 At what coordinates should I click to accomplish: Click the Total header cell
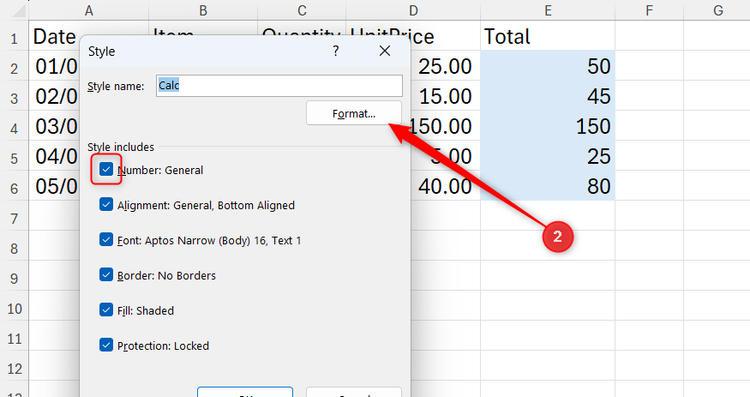coord(548,36)
